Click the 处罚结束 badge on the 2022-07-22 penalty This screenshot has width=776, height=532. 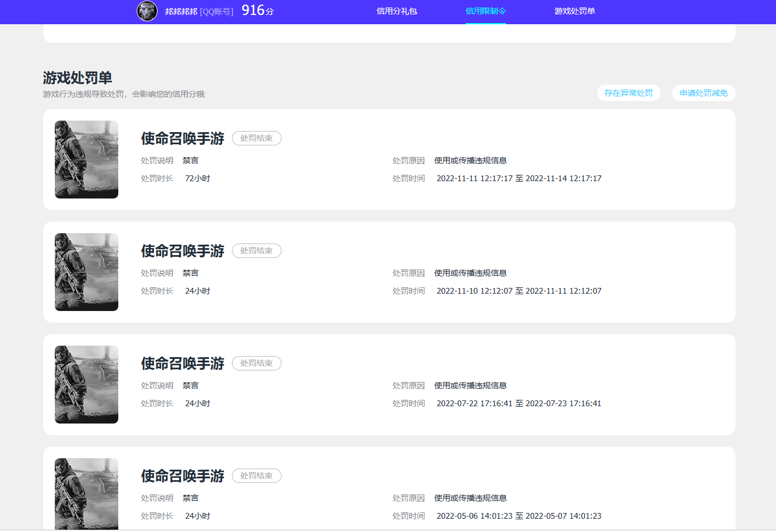[257, 364]
